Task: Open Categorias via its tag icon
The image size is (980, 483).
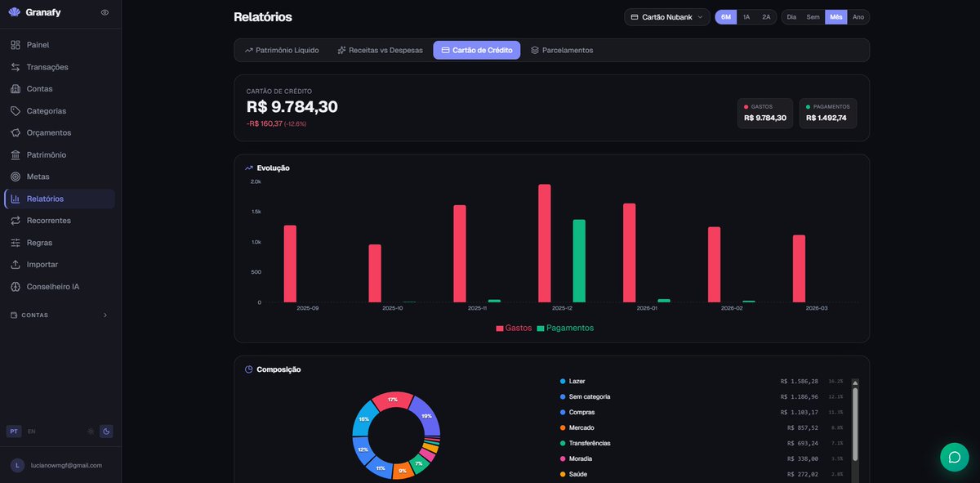Action: coord(16,111)
